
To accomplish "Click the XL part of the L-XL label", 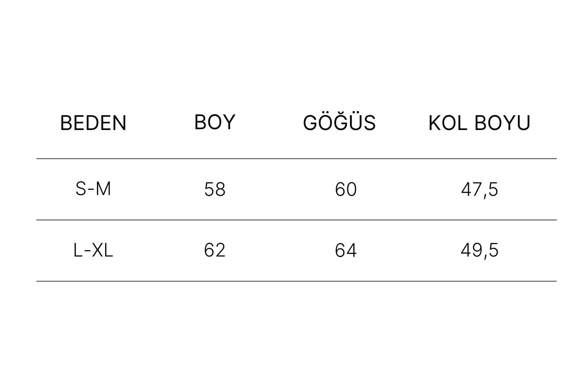I will 103,251.
